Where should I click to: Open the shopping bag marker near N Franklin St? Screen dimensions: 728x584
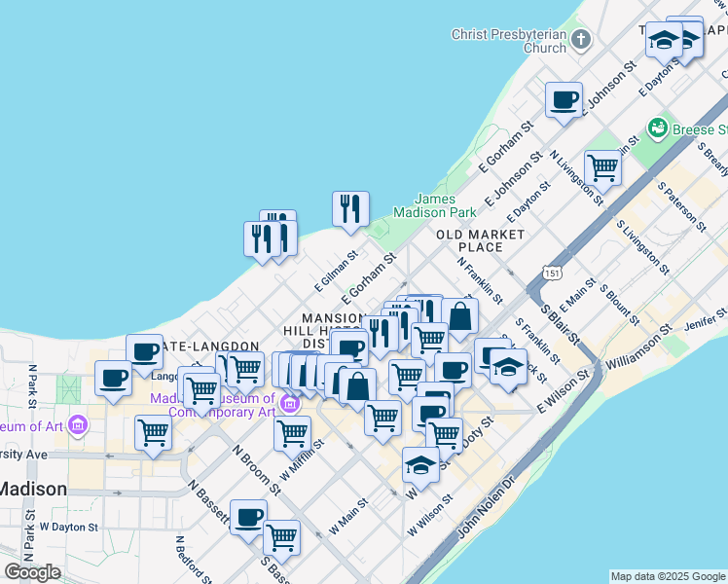point(460,316)
